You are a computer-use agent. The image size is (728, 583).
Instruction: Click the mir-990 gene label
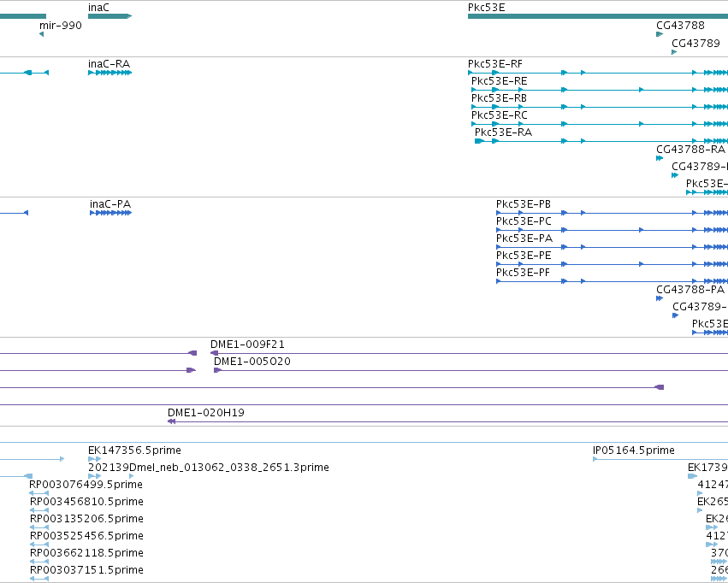(61, 25)
